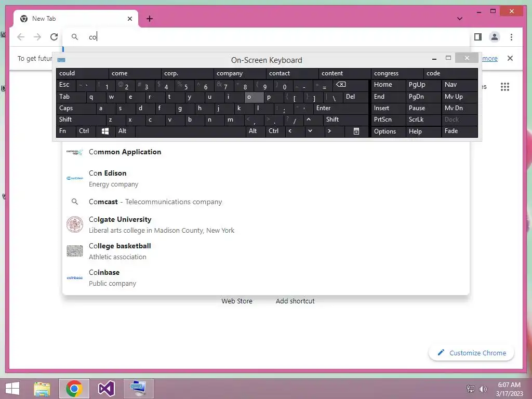Screen dimensions: 532x399
Task: Tap the Enter key
Action: [x=341, y=108]
